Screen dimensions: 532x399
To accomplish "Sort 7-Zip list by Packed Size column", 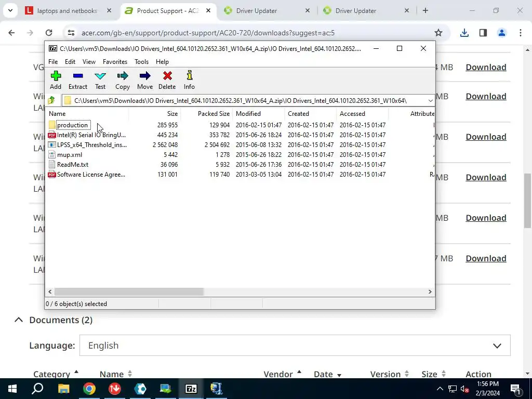I will tap(206, 114).
